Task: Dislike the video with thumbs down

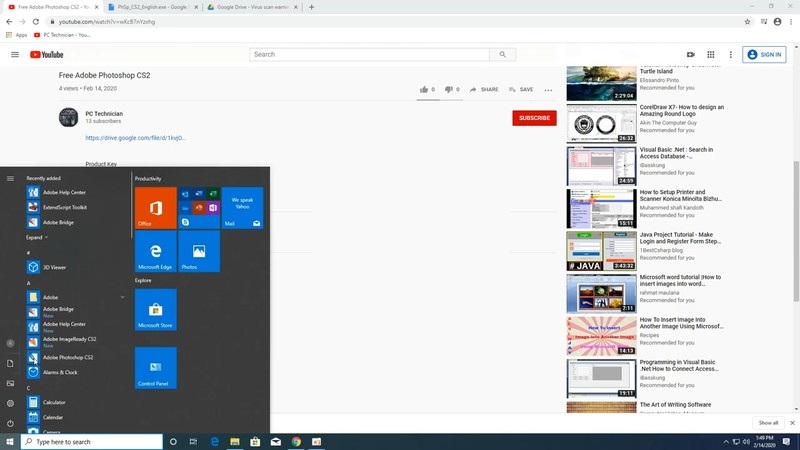Action: (449, 89)
